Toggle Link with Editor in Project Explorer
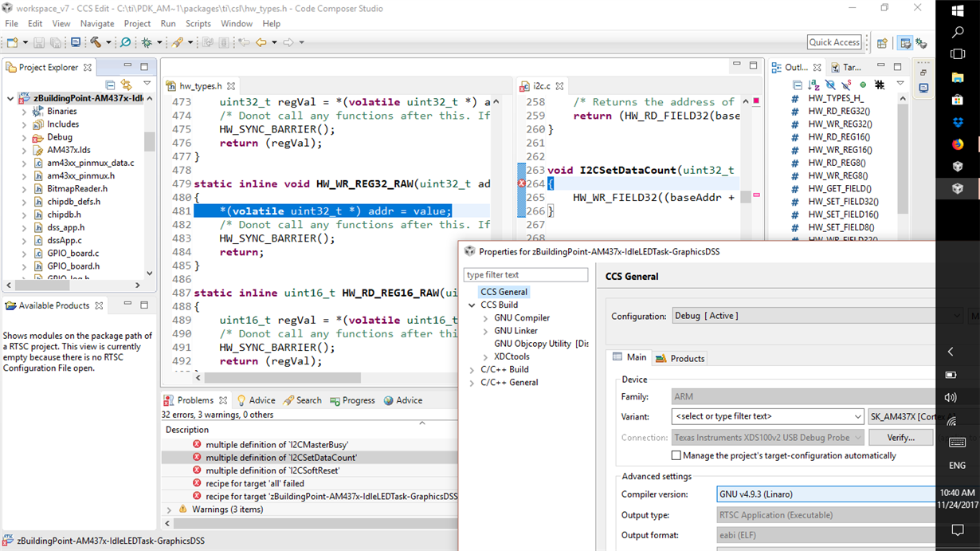Screen dimensions: 980x551 (x=126, y=84)
